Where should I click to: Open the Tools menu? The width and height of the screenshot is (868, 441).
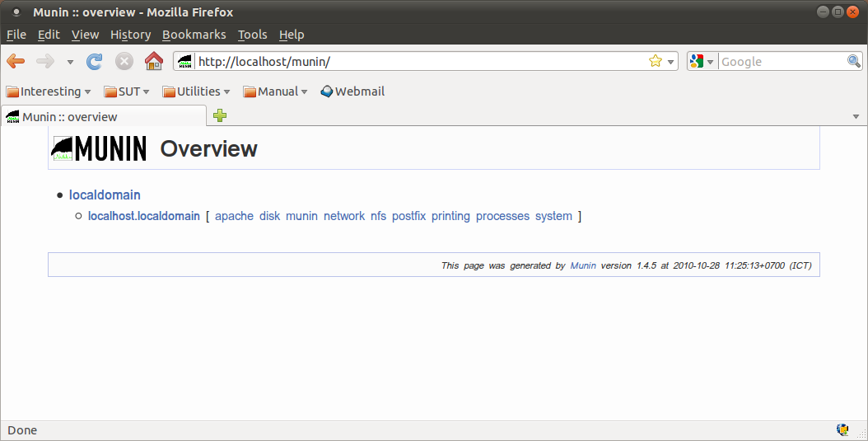point(253,35)
